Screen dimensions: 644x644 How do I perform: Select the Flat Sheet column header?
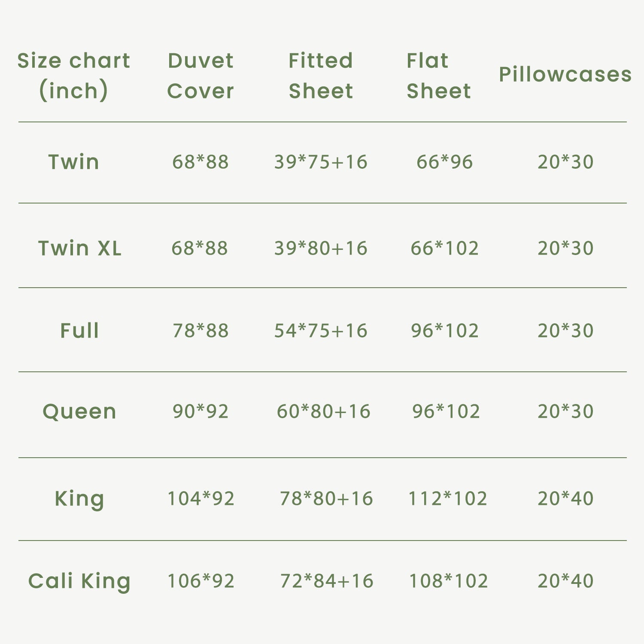pos(438,76)
